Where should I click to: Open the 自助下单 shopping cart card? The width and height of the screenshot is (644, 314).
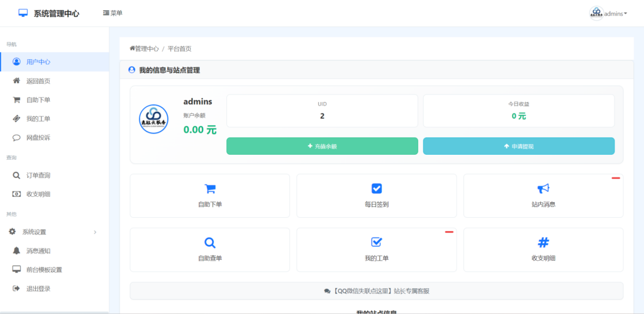pyautogui.click(x=210, y=196)
